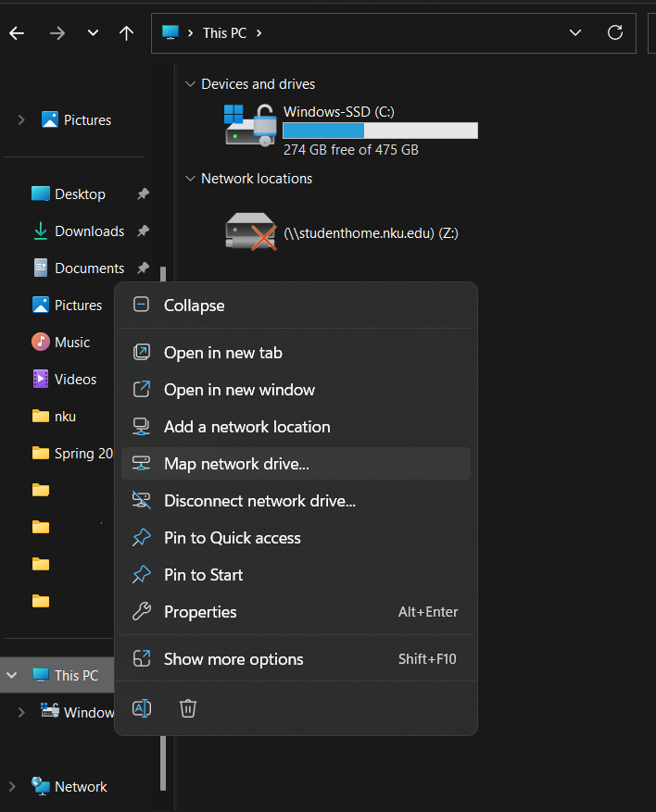Click Show more options
Screen dimensions: 656x812
(233, 659)
